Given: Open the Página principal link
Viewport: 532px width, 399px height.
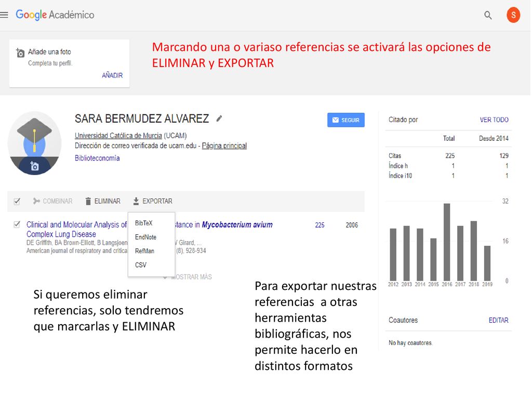Looking at the screenshot, I should pyautogui.click(x=224, y=145).
